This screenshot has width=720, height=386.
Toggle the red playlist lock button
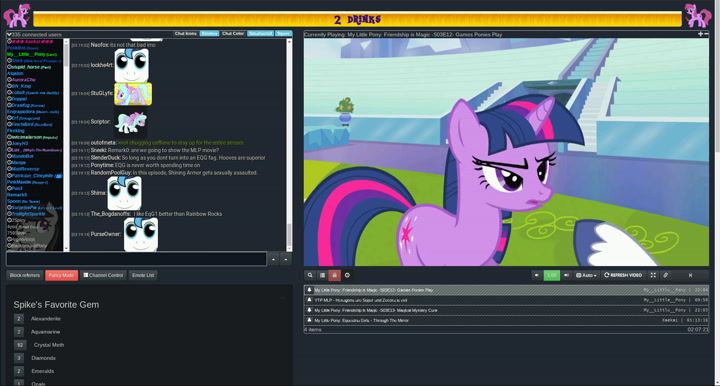(x=334, y=275)
